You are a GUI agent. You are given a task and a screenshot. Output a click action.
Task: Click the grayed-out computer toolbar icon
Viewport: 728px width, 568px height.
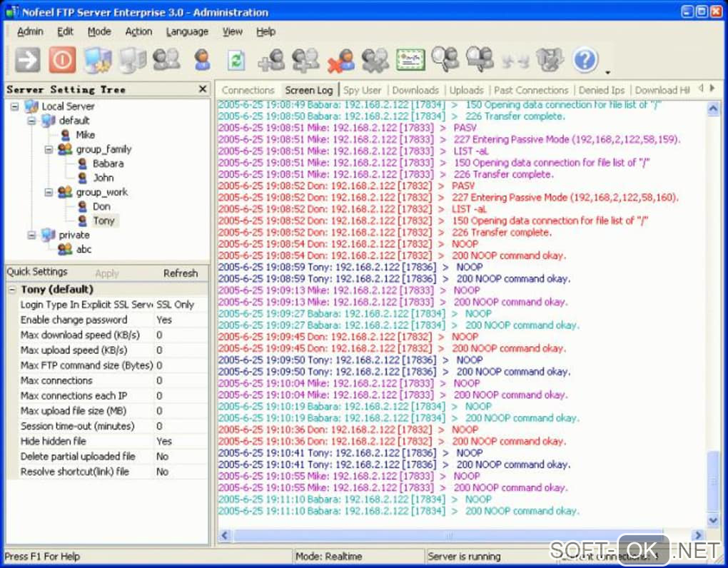coord(133,61)
